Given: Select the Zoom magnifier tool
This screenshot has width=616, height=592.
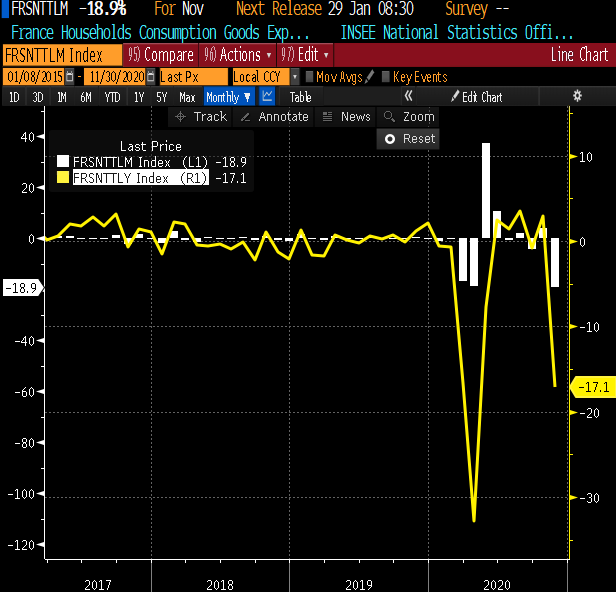Looking at the screenshot, I should 410,117.
